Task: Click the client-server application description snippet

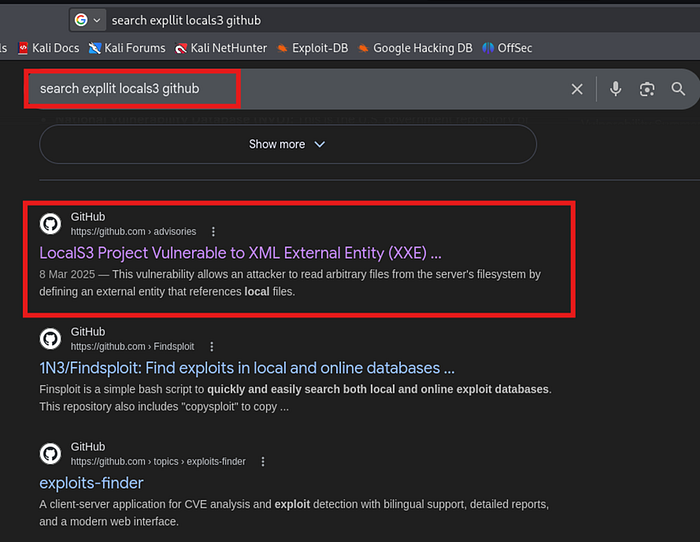Action: [294, 513]
